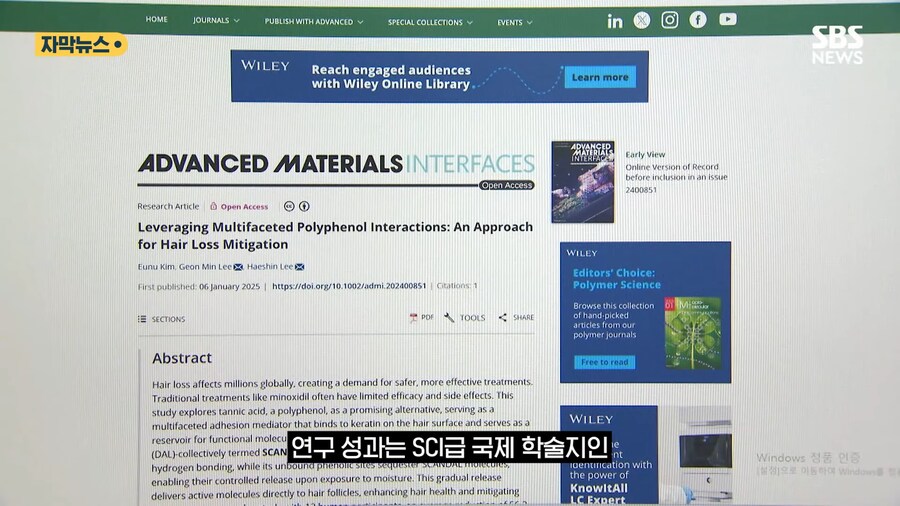Click Learn more in Wiley banner
900x506 pixels.
coord(600,77)
